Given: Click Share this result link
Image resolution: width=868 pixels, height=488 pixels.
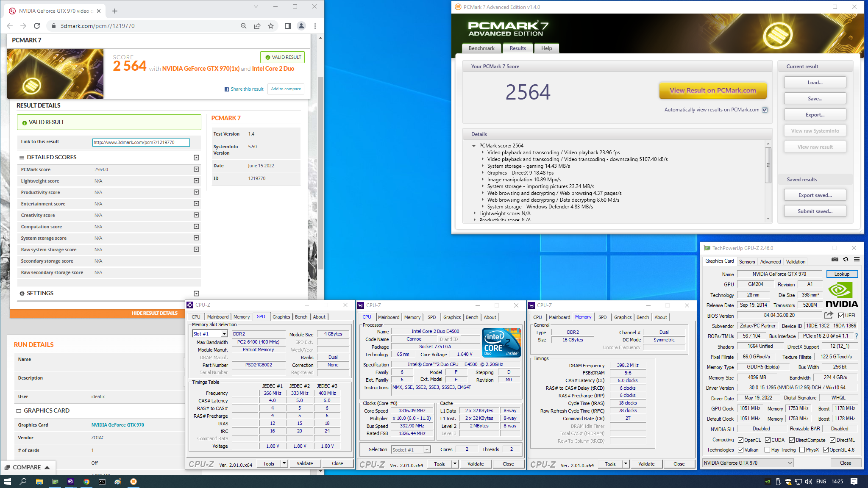Looking at the screenshot, I should (x=244, y=89).
